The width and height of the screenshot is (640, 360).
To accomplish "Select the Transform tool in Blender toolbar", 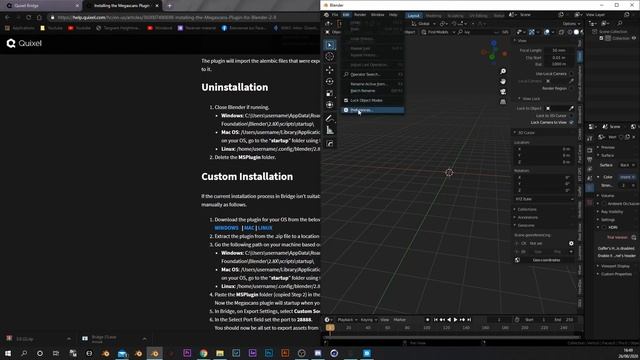I will pyautogui.click(x=330, y=105).
